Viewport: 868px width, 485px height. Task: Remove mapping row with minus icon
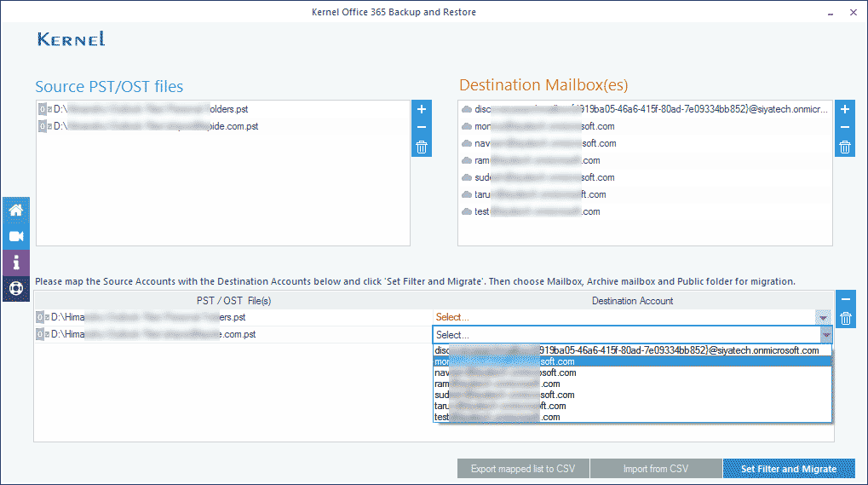[x=845, y=299]
